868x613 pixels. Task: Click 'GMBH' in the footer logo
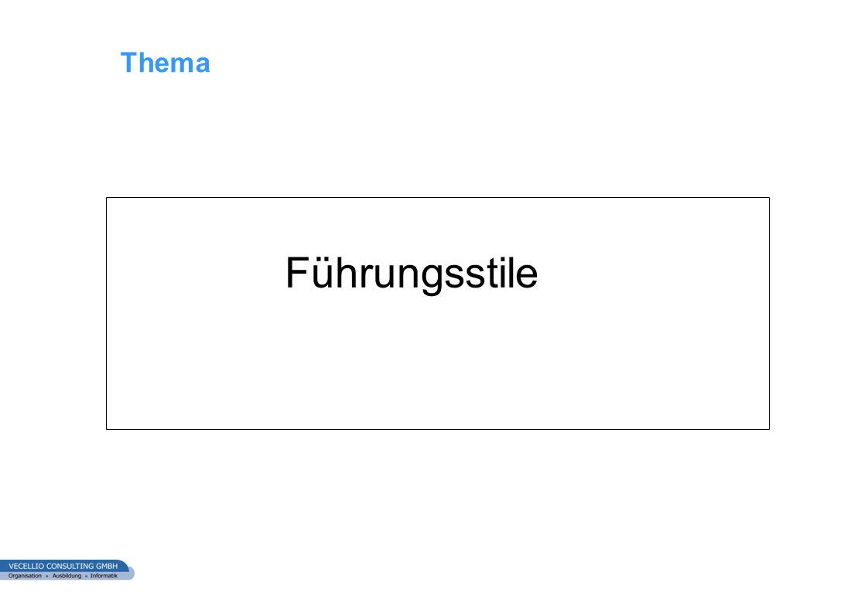(x=107, y=566)
